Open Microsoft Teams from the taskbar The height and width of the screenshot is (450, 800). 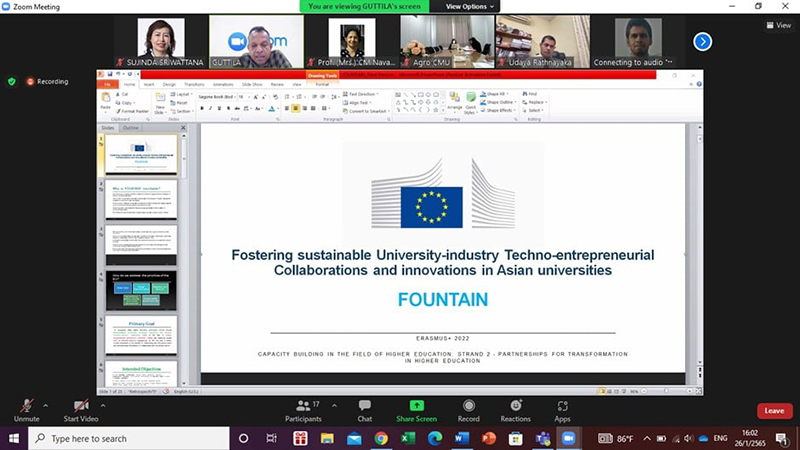543,438
